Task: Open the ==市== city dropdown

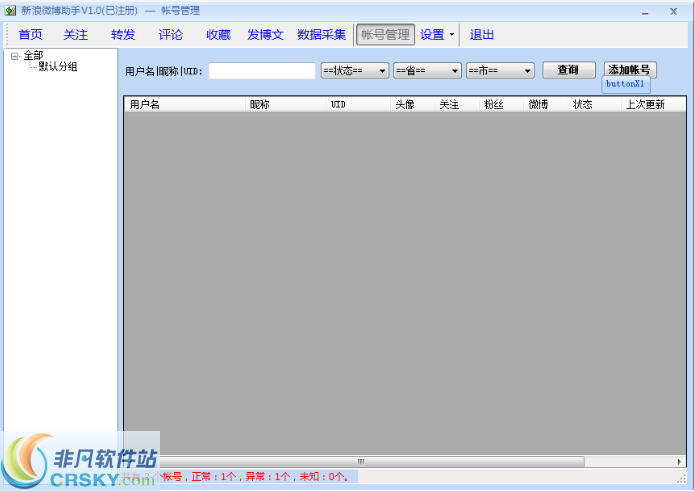Action: [500, 71]
